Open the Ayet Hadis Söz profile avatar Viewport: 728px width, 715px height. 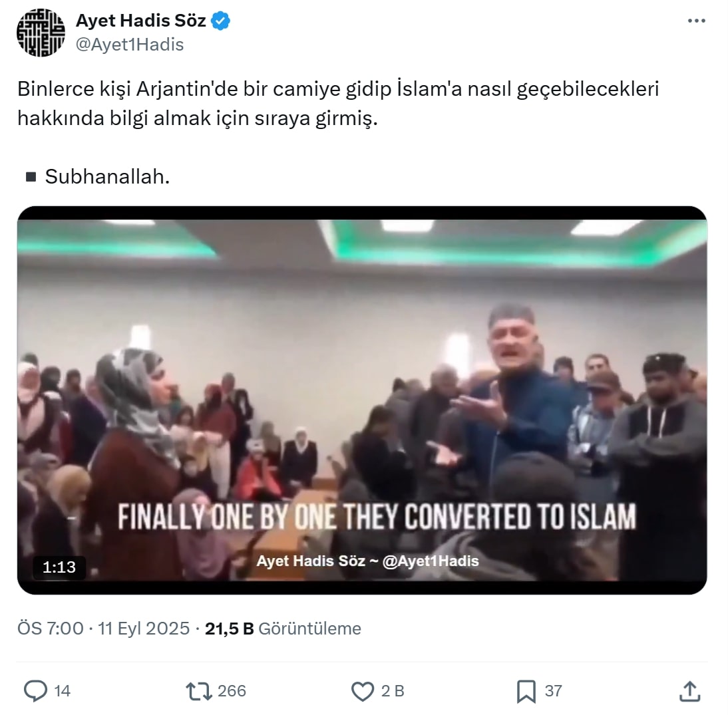[x=41, y=33]
